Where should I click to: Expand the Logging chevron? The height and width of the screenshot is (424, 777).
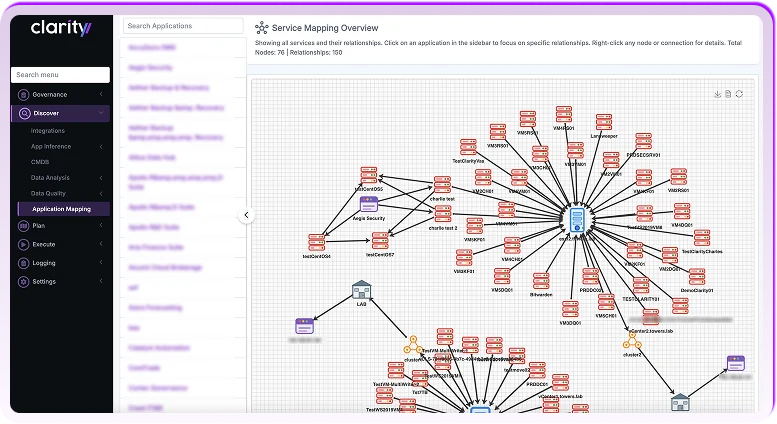pos(101,263)
